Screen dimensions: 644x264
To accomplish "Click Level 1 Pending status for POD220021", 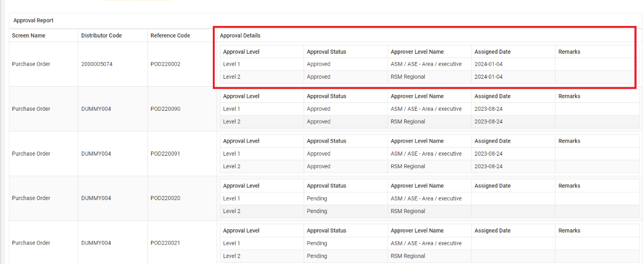I will click(317, 243).
